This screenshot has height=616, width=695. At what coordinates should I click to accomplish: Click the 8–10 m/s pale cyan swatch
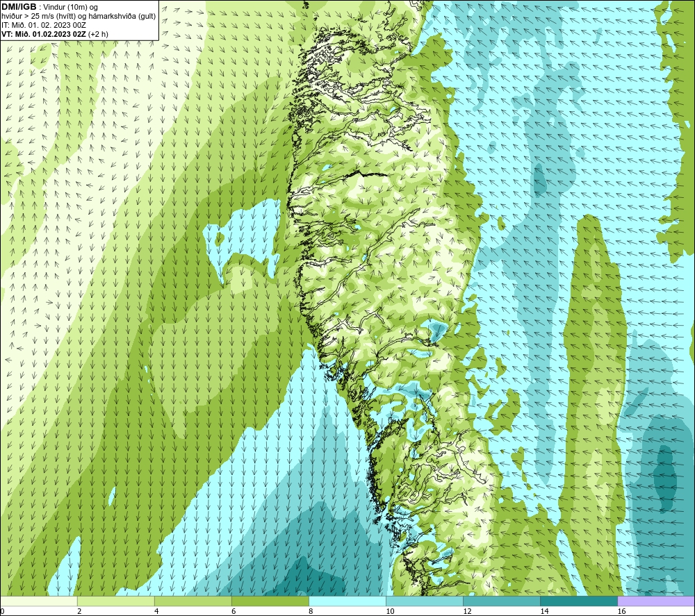[x=347, y=601]
